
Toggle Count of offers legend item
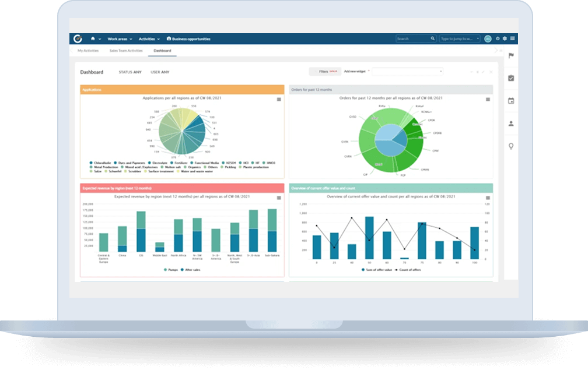(x=407, y=270)
